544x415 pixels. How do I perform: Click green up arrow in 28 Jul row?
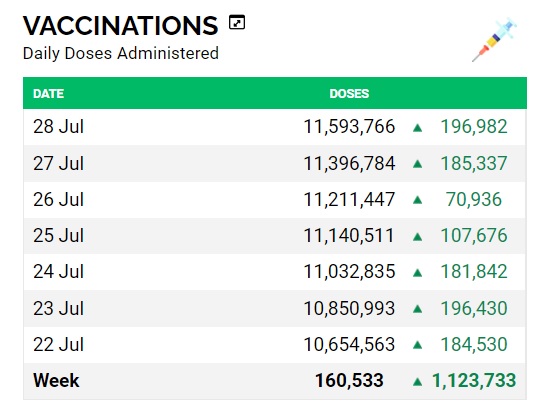[x=418, y=128]
